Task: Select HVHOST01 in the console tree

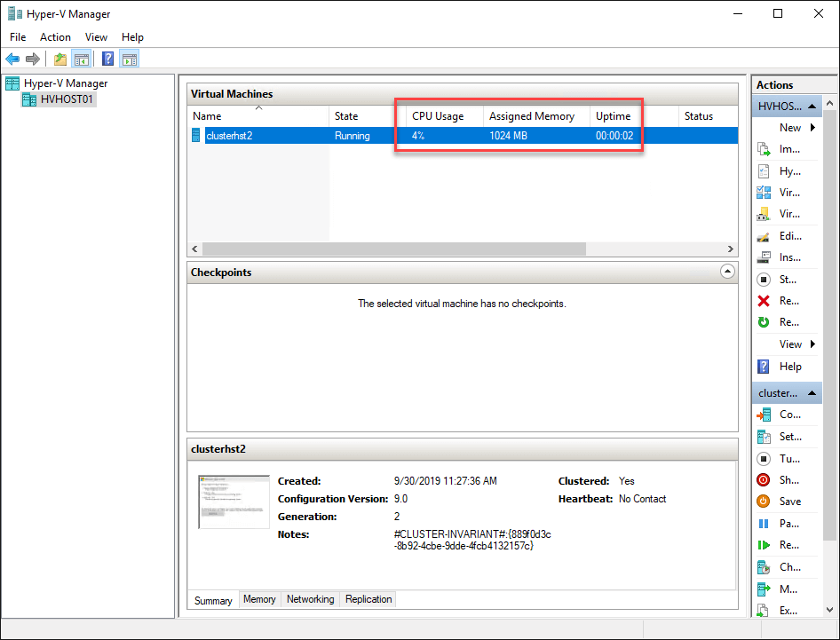Action: [67, 99]
